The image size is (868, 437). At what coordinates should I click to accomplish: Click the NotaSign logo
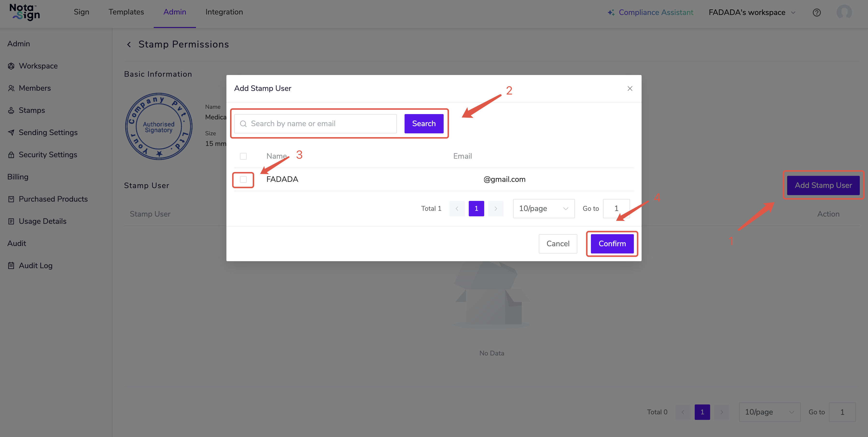click(x=25, y=12)
